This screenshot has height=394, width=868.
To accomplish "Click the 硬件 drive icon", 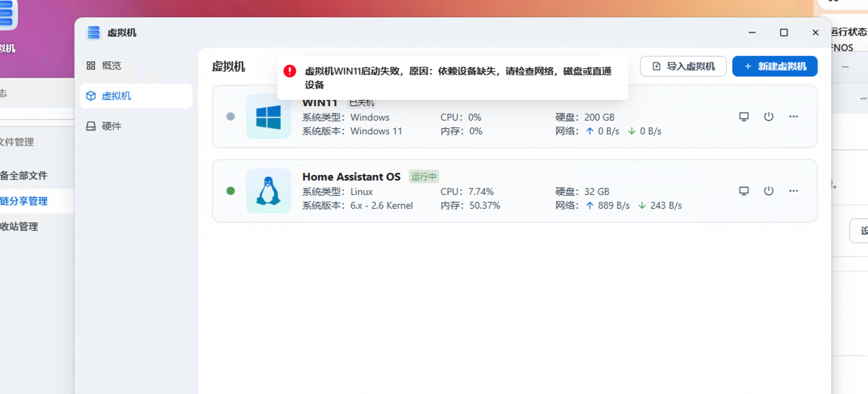I will click(x=91, y=126).
